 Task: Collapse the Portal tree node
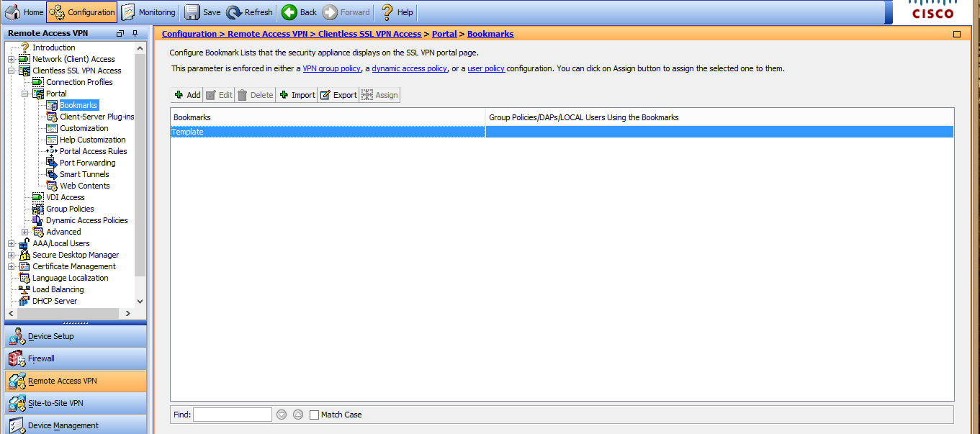tap(25, 94)
